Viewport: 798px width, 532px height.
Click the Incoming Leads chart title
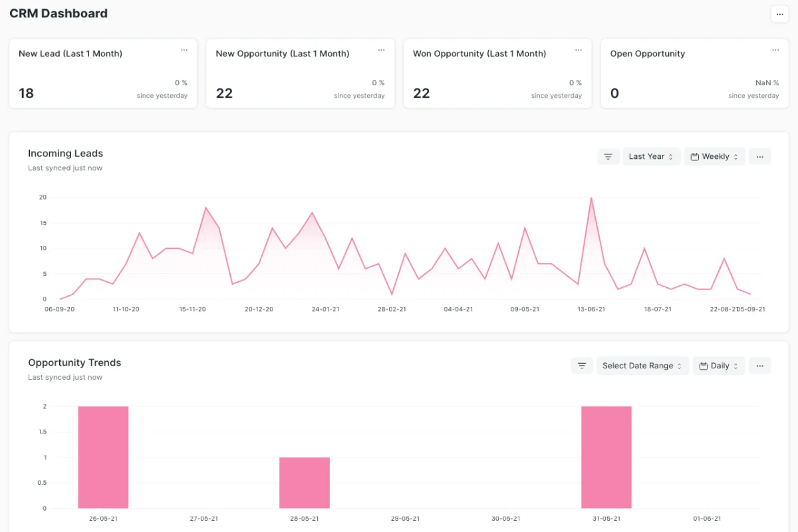(65, 154)
